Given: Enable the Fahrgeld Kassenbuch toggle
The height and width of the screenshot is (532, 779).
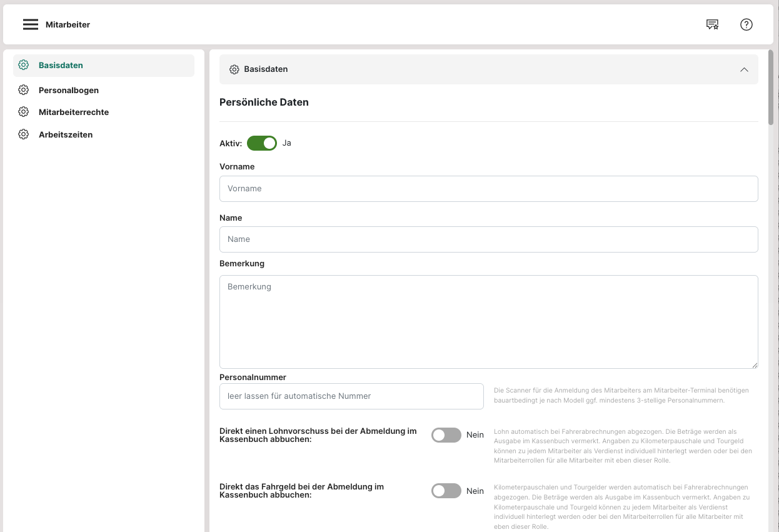Looking at the screenshot, I should [x=446, y=491].
